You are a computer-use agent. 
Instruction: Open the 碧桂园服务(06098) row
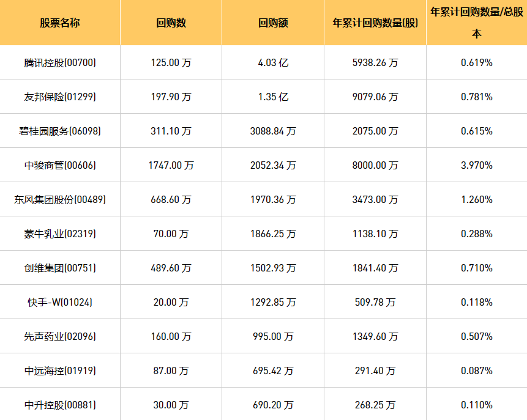pos(60,131)
